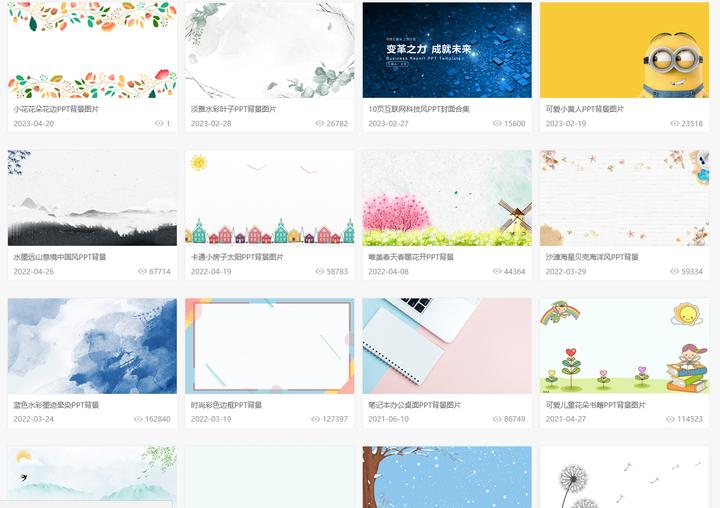Image resolution: width=720 pixels, height=508 pixels.
Task: Click the eye icon beside 67714 views
Action: [142, 271]
